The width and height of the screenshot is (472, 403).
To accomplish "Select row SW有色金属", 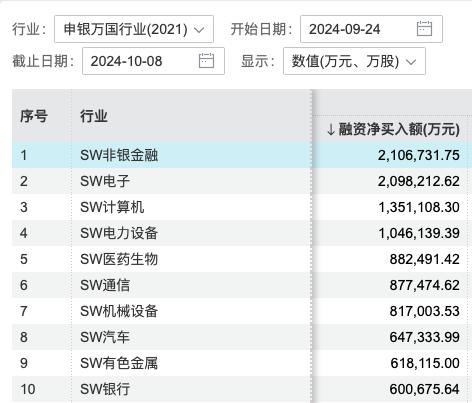I will [x=242, y=363].
